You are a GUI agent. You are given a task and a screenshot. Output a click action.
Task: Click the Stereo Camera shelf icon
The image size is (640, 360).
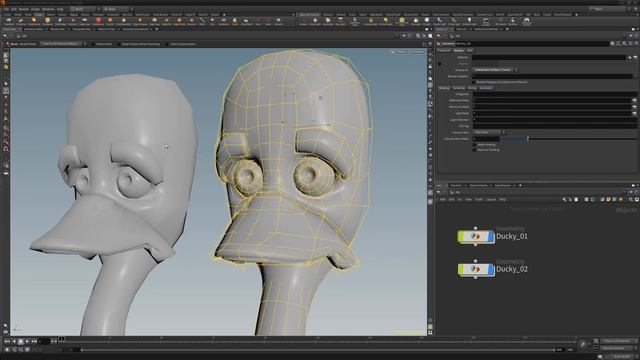click(485, 21)
